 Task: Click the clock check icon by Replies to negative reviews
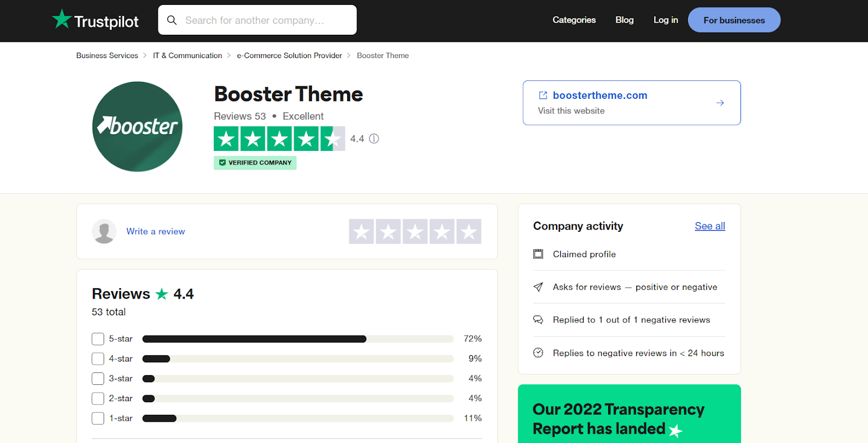pos(538,353)
